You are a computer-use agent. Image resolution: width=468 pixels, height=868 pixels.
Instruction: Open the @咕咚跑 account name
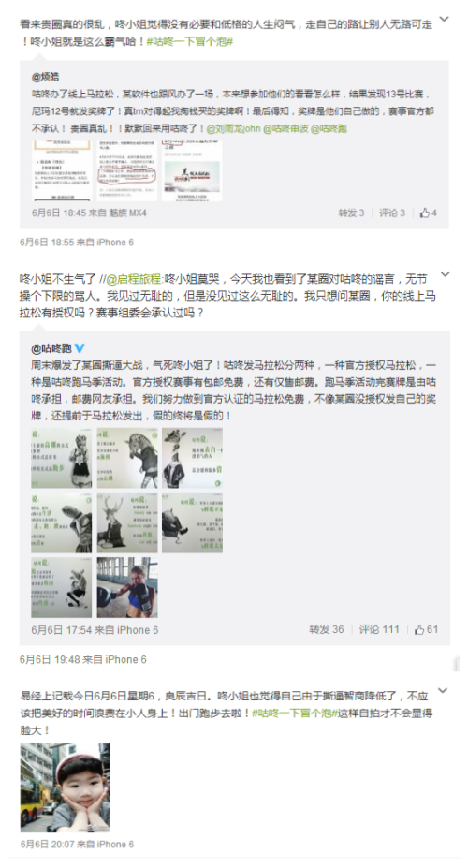coord(51,348)
